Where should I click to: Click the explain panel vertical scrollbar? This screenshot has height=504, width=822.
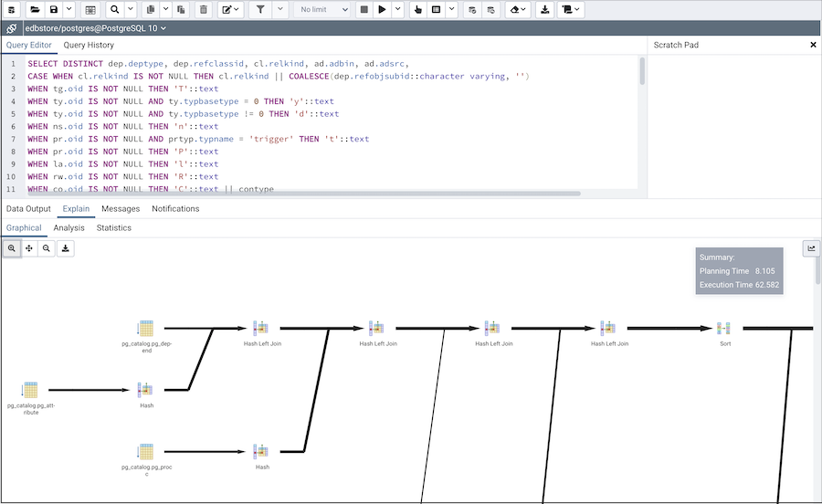817,270
